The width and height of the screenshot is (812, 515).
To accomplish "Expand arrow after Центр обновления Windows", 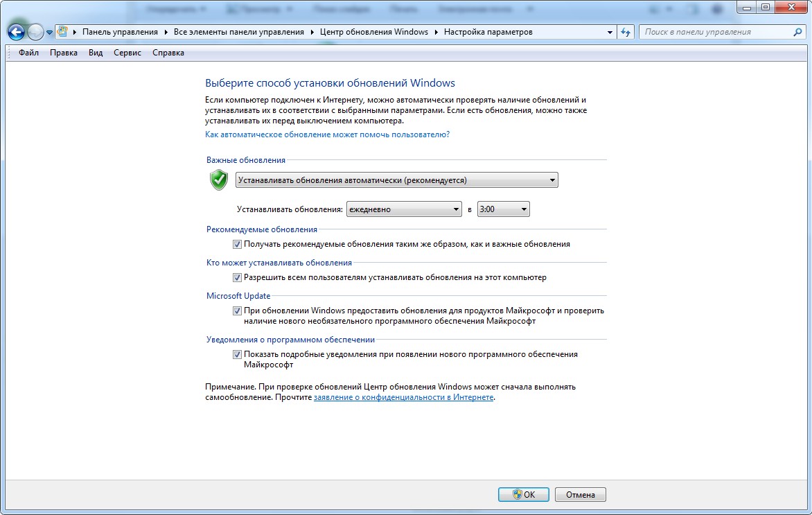I will pos(436,32).
